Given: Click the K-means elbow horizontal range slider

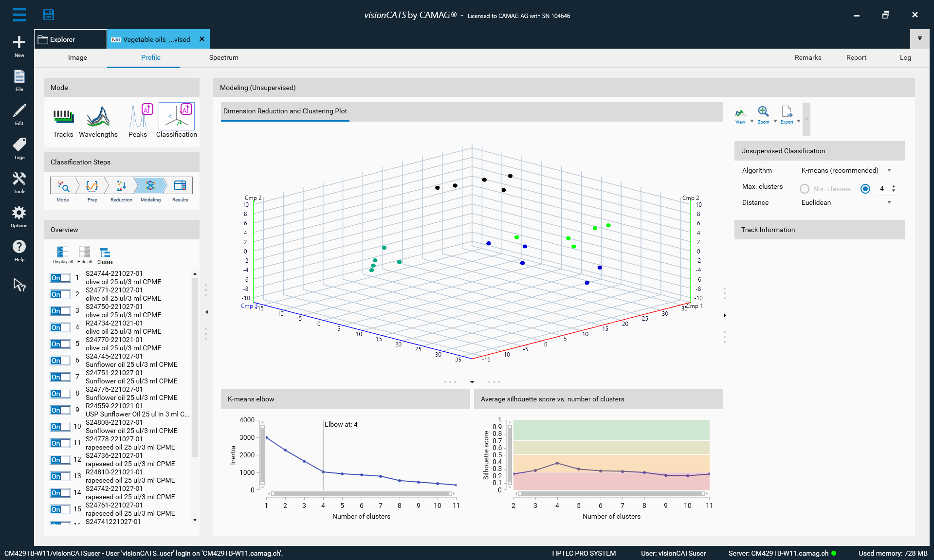Looking at the screenshot, I should [x=361, y=493].
